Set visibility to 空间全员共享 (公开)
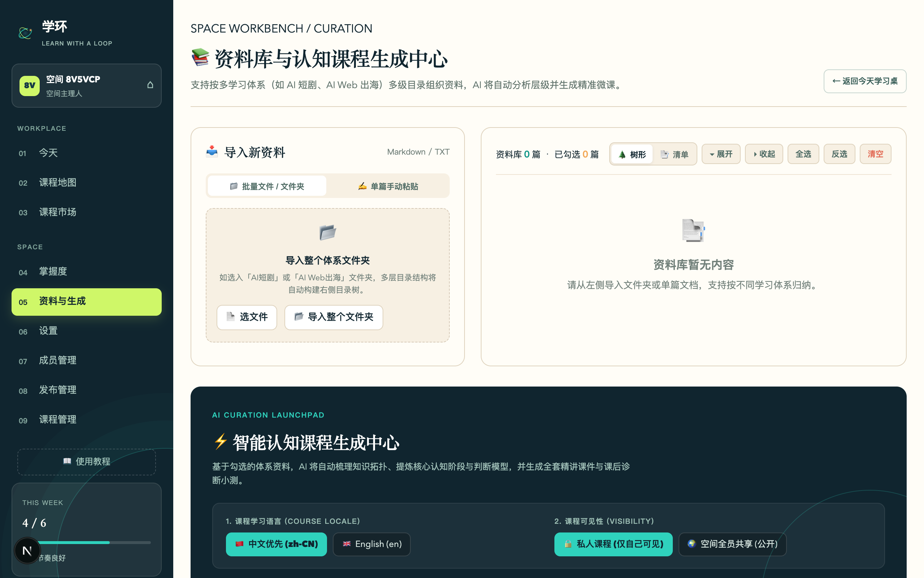924x578 pixels. (x=732, y=544)
